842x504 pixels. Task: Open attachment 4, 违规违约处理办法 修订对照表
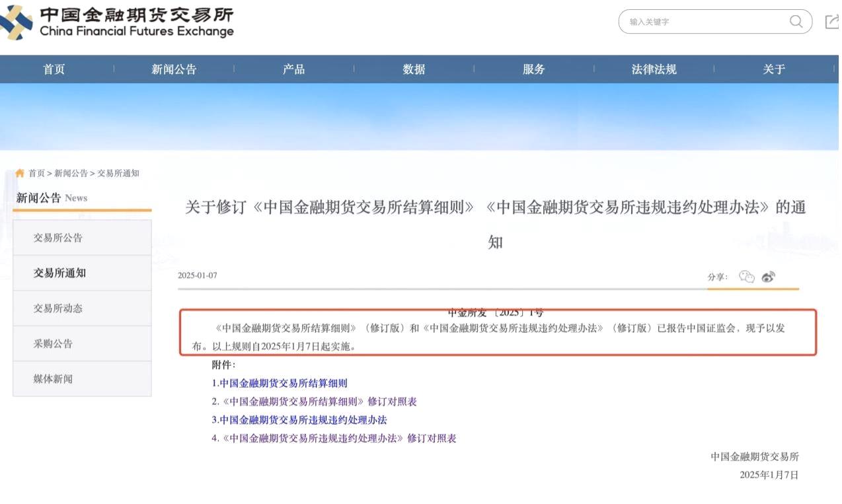pyautogui.click(x=334, y=438)
